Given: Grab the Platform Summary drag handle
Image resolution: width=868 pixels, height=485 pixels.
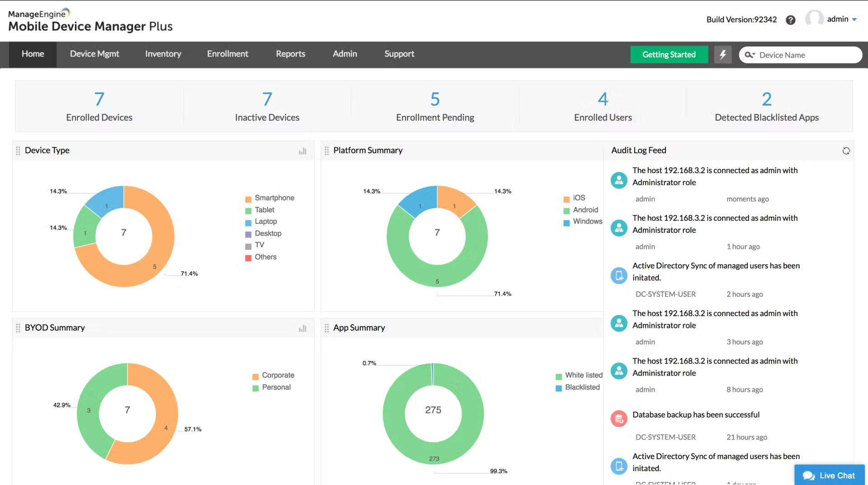Looking at the screenshot, I should click(326, 151).
